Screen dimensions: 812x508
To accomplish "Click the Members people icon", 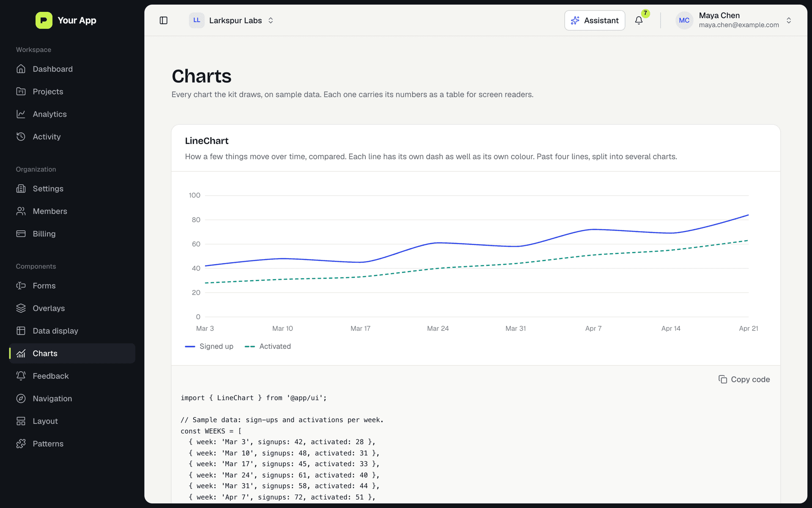I will tap(21, 211).
